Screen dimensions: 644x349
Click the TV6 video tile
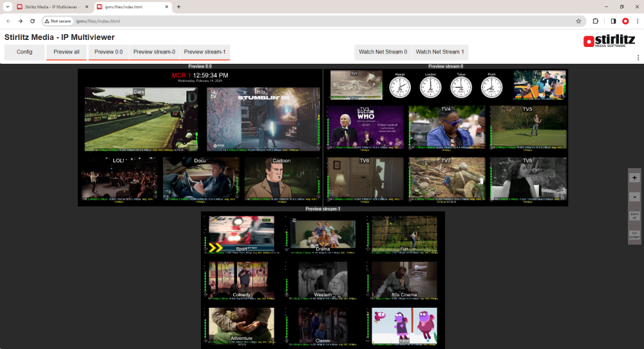pos(366,179)
